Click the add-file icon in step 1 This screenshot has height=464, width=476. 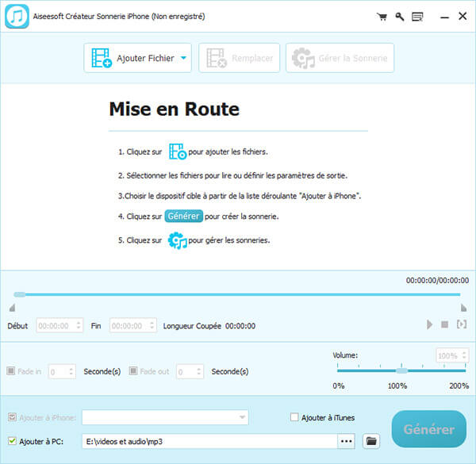click(x=177, y=151)
